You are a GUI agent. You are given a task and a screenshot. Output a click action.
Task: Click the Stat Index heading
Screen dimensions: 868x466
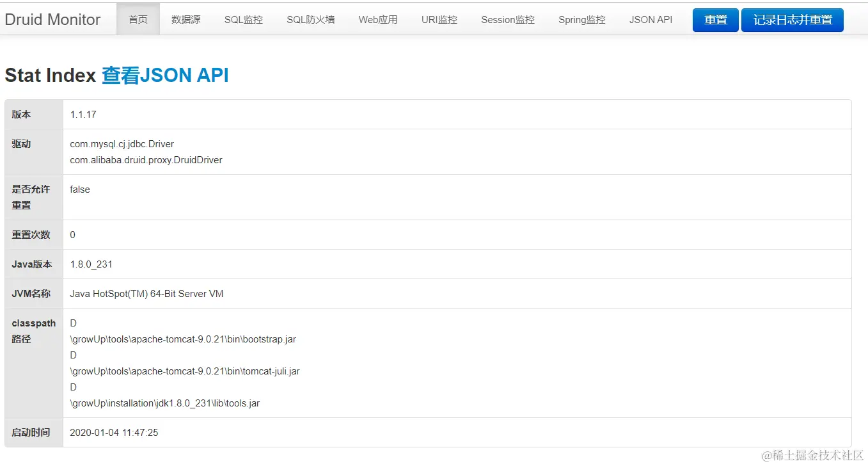tap(51, 76)
